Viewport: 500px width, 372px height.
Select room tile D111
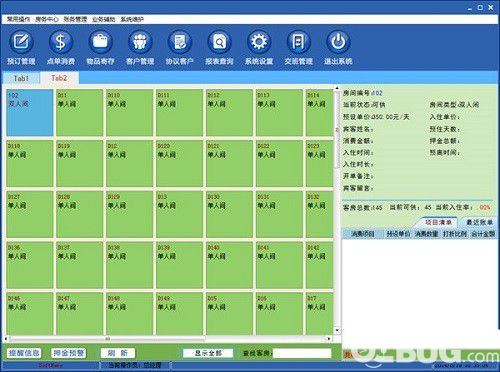pyautogui.click(x=179, y=113)
